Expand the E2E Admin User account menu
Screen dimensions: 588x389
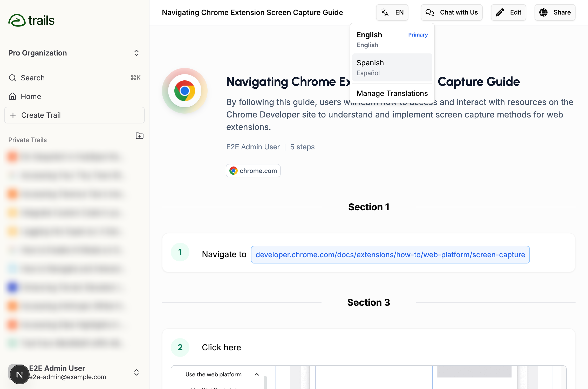point(136,373)
